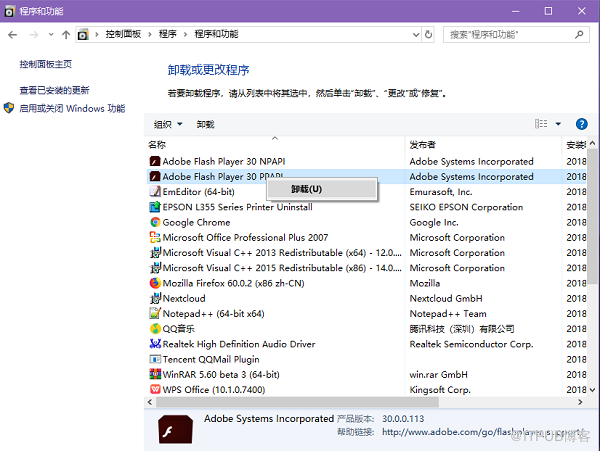Sort list by 发布者 column header
Image resolution: width=600 pixels, height=451 pixels.
click(424, 144)
